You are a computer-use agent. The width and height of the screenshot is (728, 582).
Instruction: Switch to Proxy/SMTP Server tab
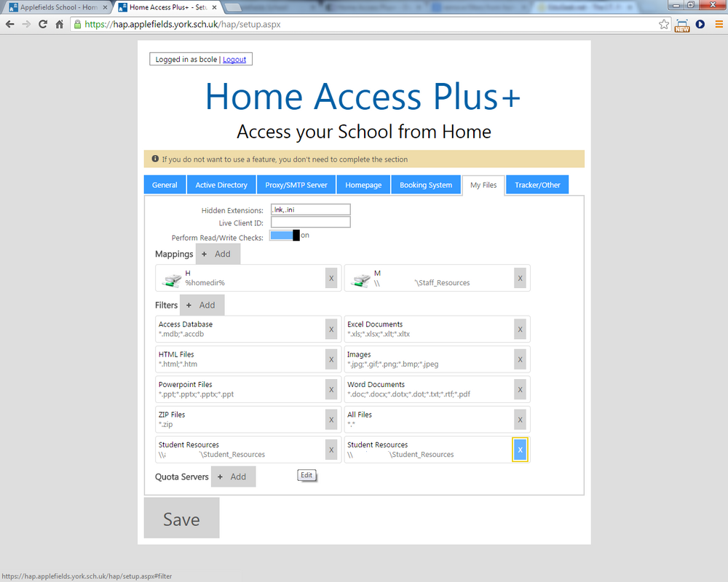click(296, 185)
